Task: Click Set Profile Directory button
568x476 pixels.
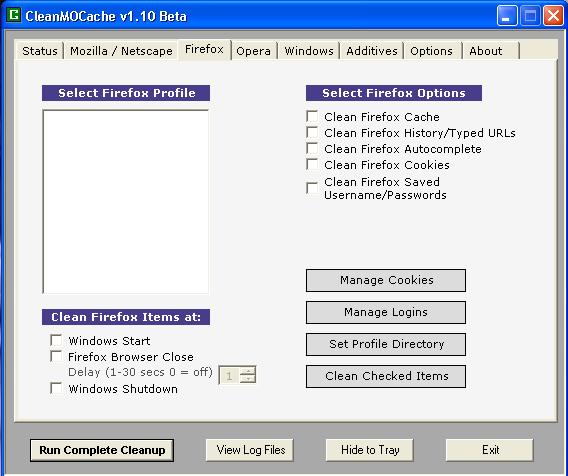Action: pyautogui.click(x=386, y=344)
